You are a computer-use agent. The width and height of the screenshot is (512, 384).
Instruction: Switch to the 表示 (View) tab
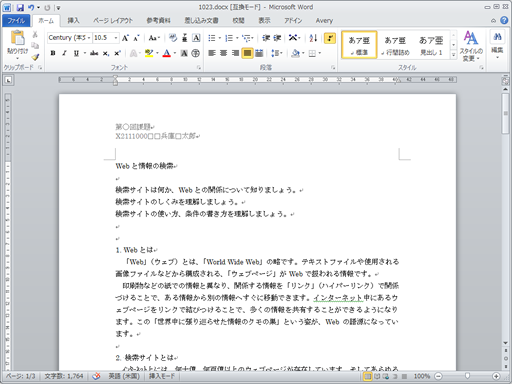pos(264,21)
